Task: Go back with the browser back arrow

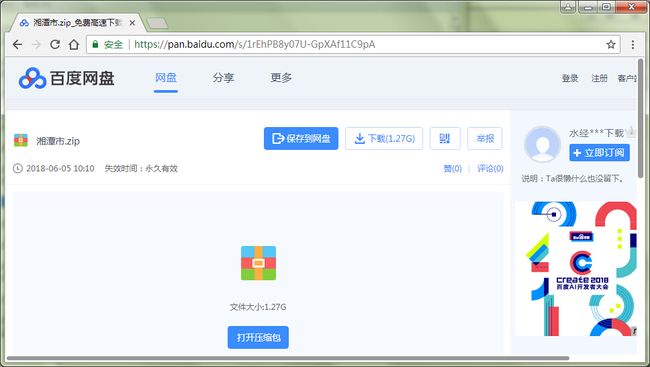Action: 17,44
